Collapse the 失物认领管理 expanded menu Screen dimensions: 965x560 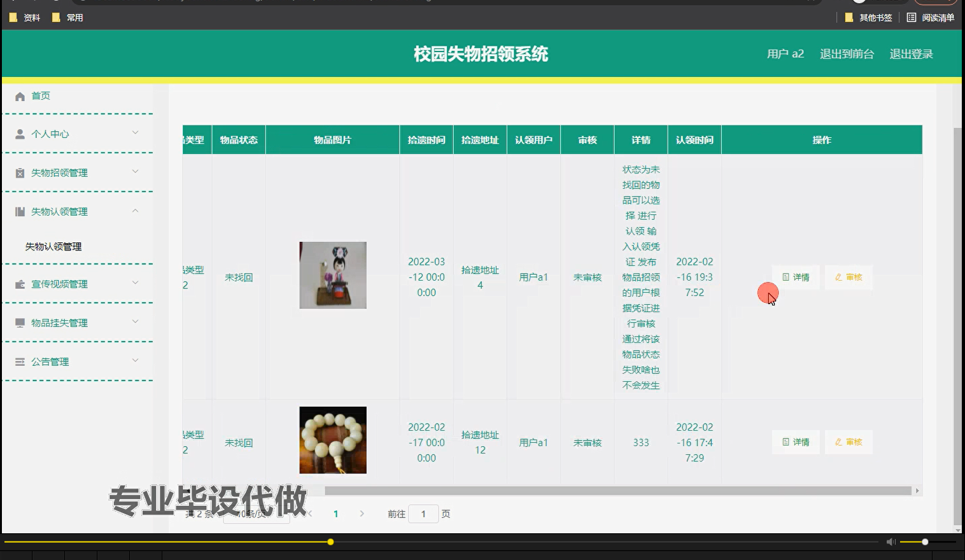pyautogui.click(x=134, y=211)
